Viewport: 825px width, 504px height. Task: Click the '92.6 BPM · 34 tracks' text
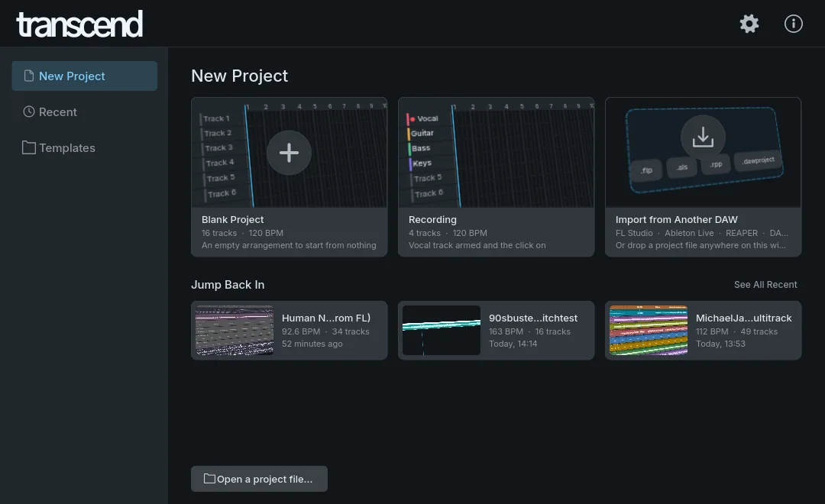325,331
